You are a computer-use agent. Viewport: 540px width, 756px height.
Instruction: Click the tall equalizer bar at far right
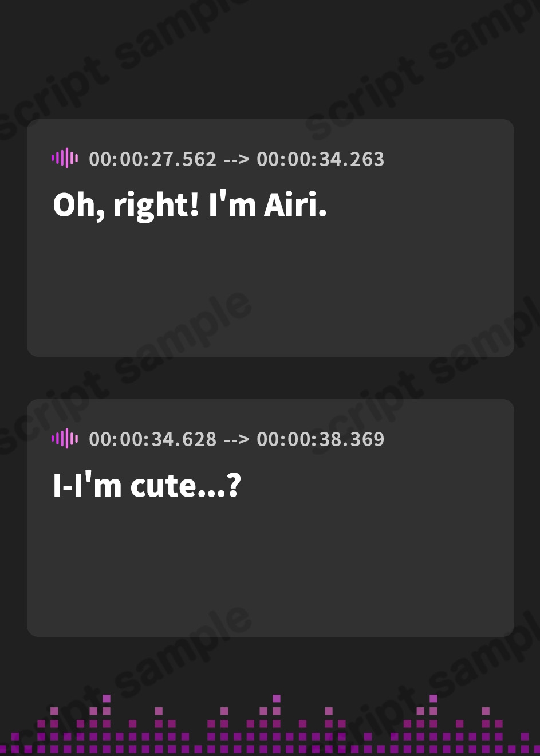[x=433, y=722]
